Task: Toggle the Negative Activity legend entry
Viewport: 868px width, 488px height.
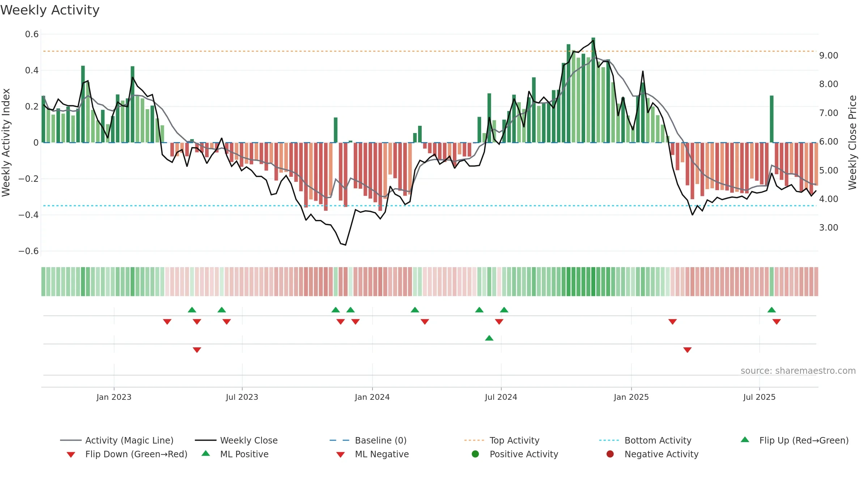Action: pyautogui.click(x=652, y=454)
